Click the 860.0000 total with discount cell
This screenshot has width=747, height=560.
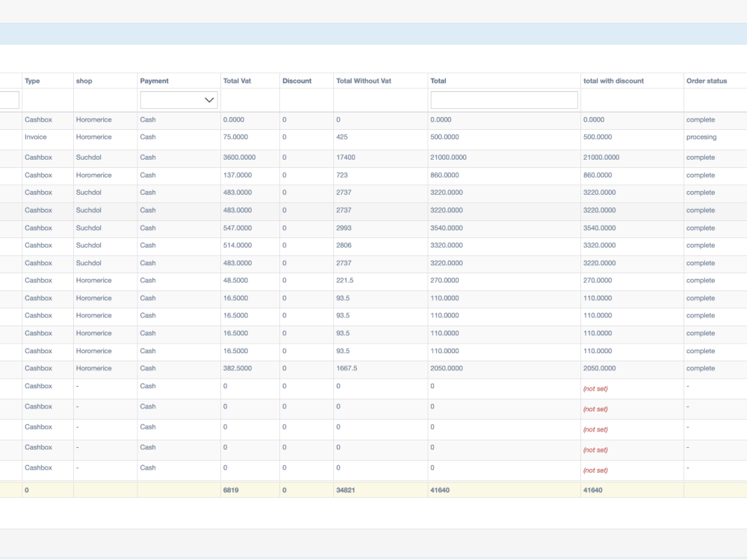[598, 175]
